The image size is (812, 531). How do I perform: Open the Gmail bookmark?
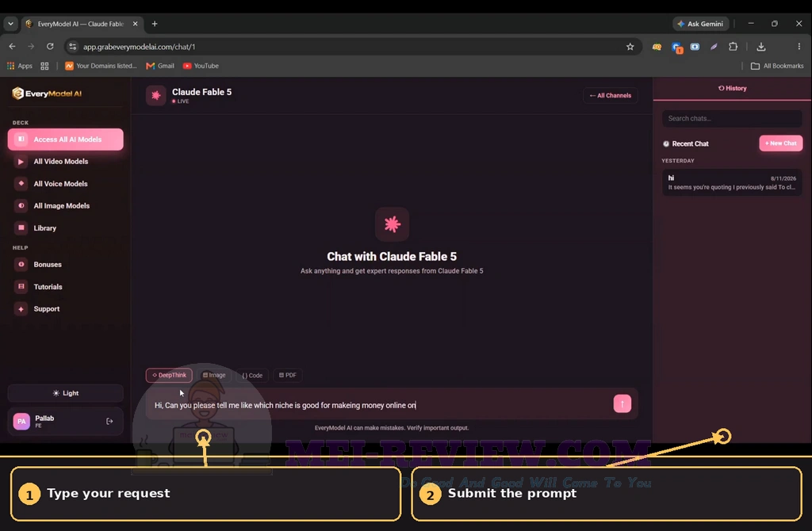[x=160, y=66]
